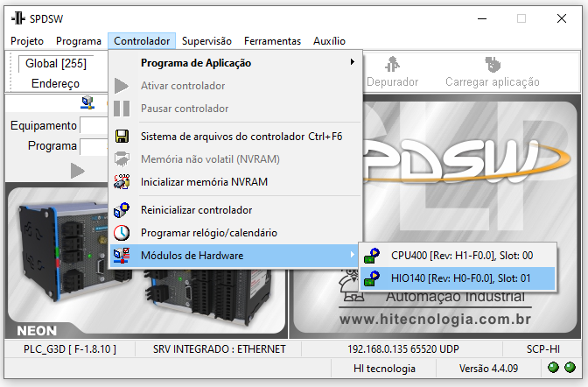588x387 pixels.
Task: Expand the Módulos de Hardware submenu
Action: point(235,256)
